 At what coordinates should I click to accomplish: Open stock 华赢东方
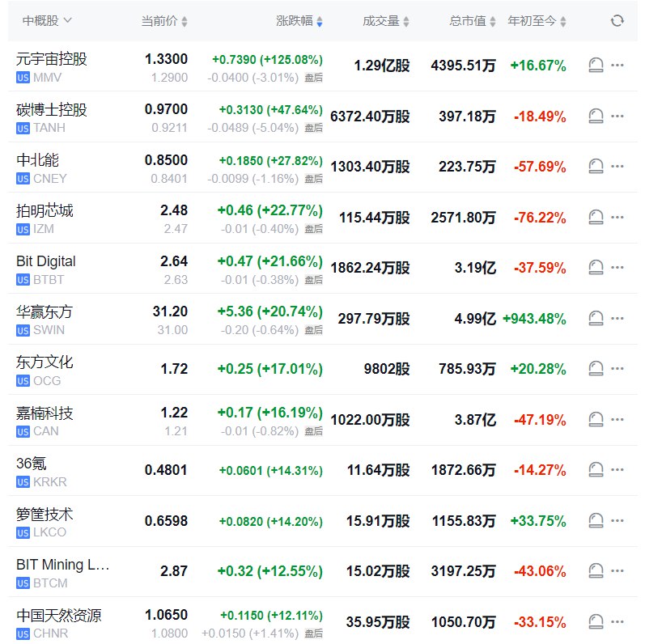45,311
